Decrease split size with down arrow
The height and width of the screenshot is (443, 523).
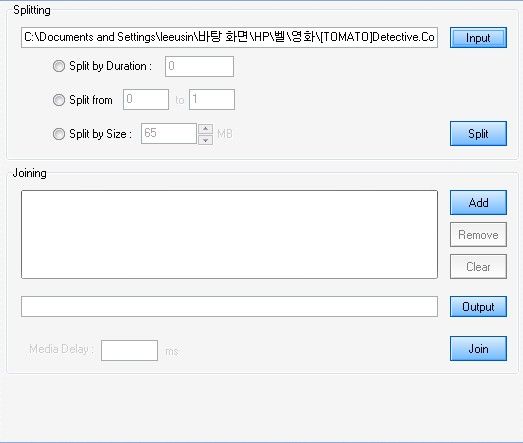(205, 140)
